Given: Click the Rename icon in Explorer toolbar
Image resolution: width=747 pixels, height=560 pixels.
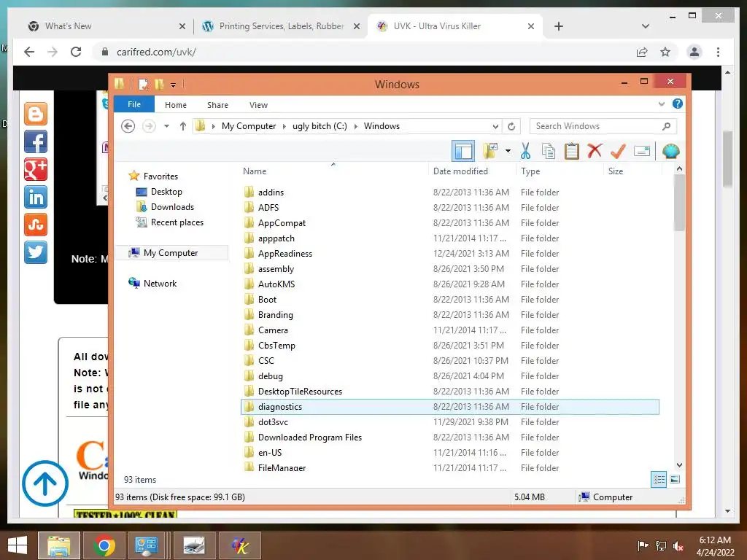Looking at the screenshot, I should click(x=642, y=152).
